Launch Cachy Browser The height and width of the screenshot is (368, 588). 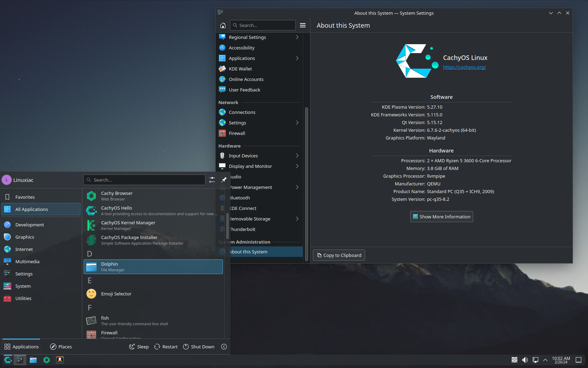click(x=153, y=196)
